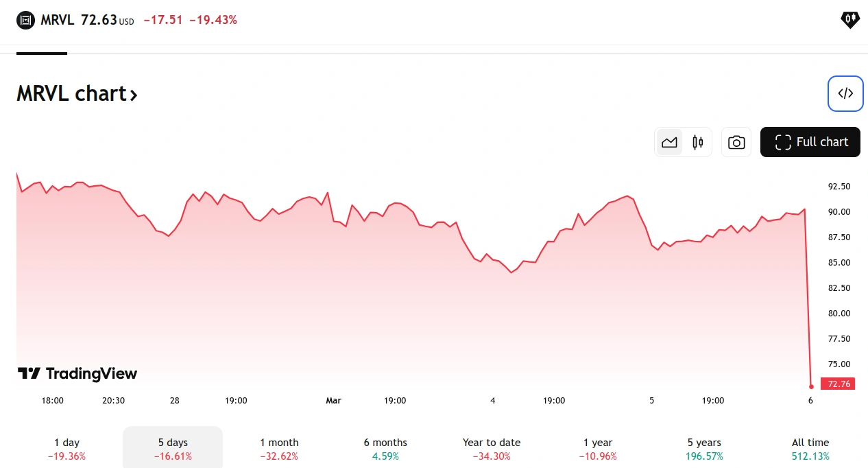The width and height of the screenshot is (868, 468).
Task: Select the 6 months range
Action: [385, 449]
